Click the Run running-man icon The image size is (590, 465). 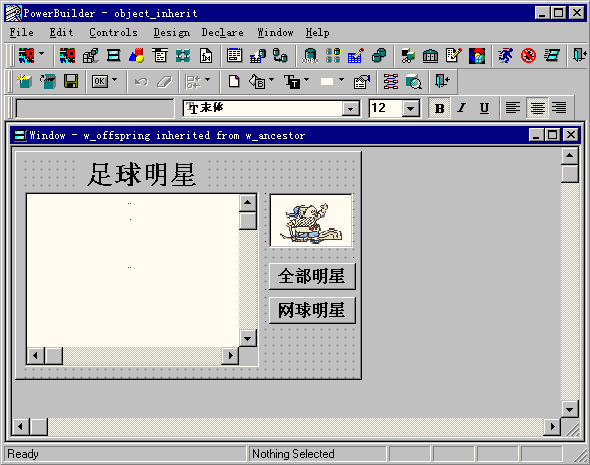pos(505,56)
